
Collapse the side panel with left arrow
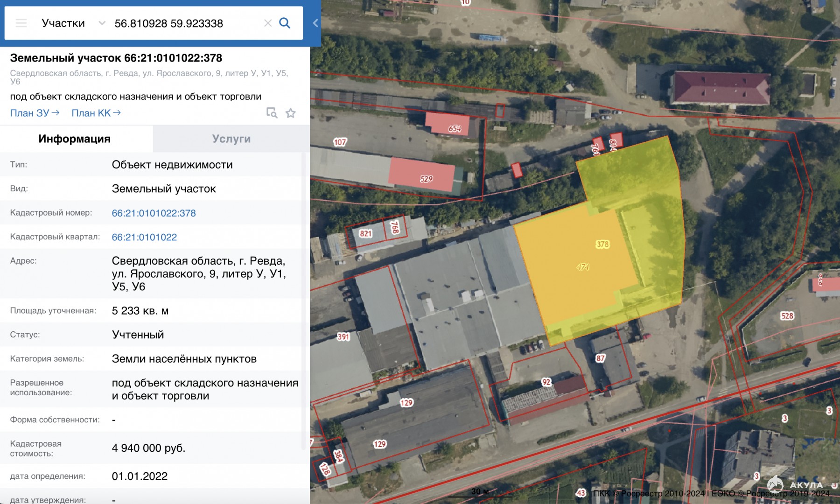[x=315, y=23]
